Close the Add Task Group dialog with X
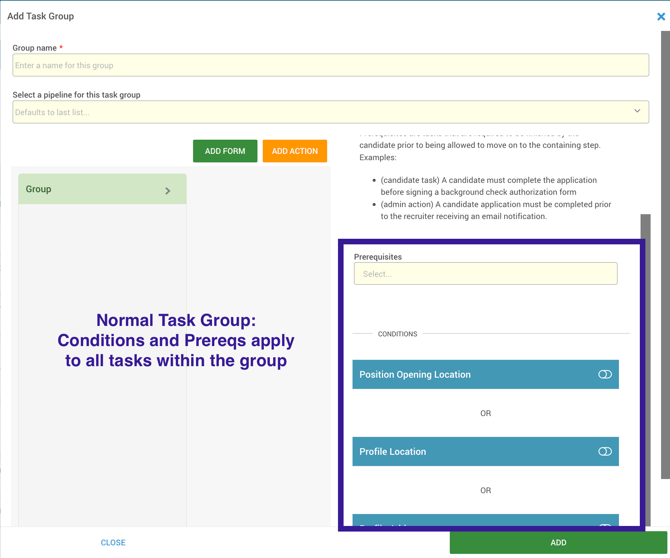670x558 pixels. tap(660, 16)
